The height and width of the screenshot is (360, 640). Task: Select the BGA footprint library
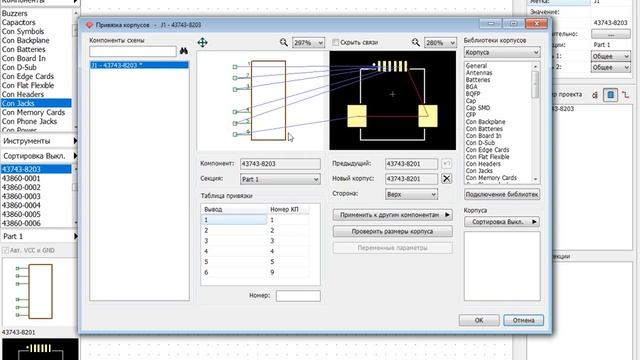coord(471,87)
